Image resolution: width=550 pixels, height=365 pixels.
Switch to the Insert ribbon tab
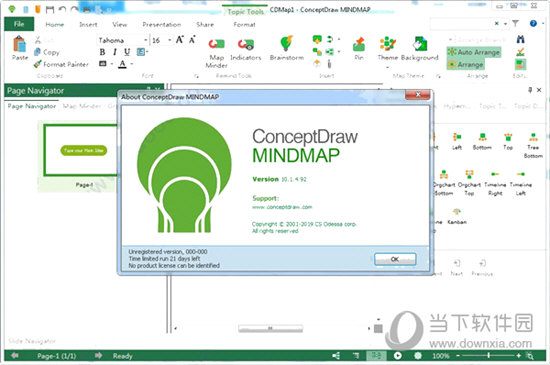88,24
